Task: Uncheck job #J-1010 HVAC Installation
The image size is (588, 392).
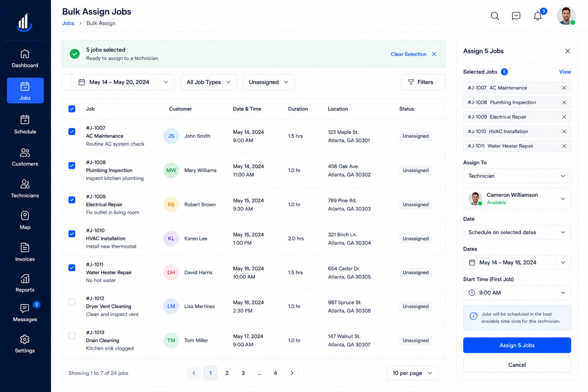Action: tap(72, 234)
